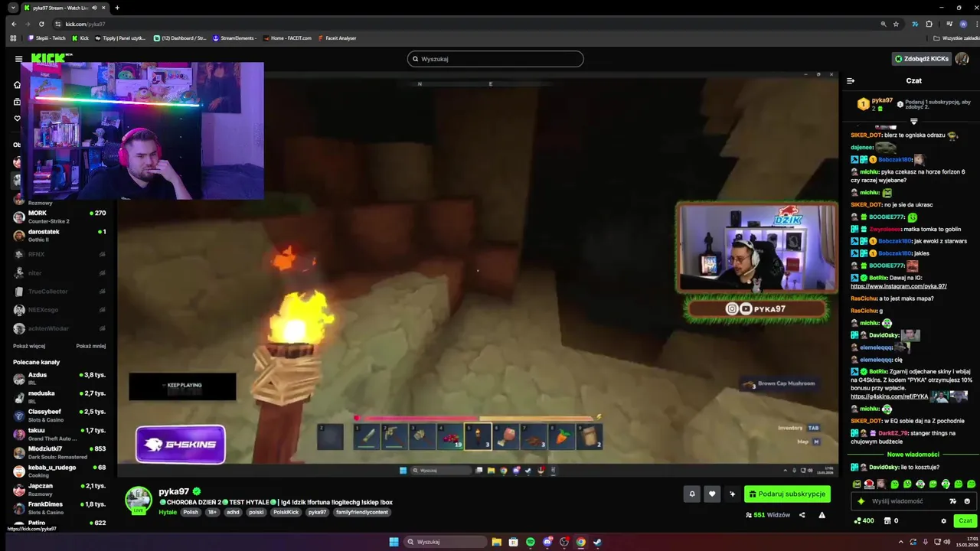The width and height of the screenshot is (980, 551).
Task: Open Wszystkie zakładki bookmarks folder
Action: coord(956,37)
